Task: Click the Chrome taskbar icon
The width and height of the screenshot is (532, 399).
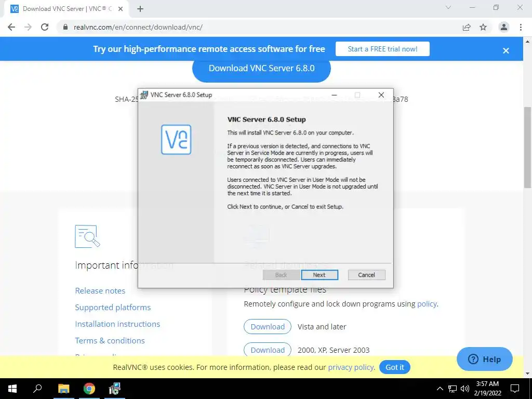Action: (89, 389)
